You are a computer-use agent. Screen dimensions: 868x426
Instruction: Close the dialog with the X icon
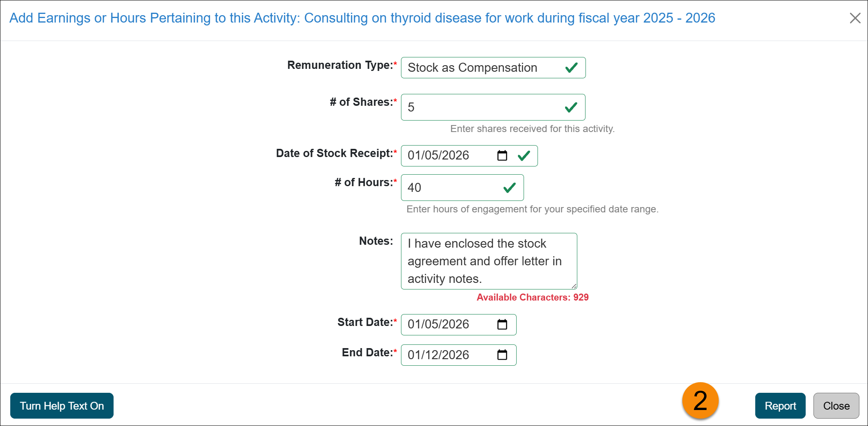pos(855,18)
